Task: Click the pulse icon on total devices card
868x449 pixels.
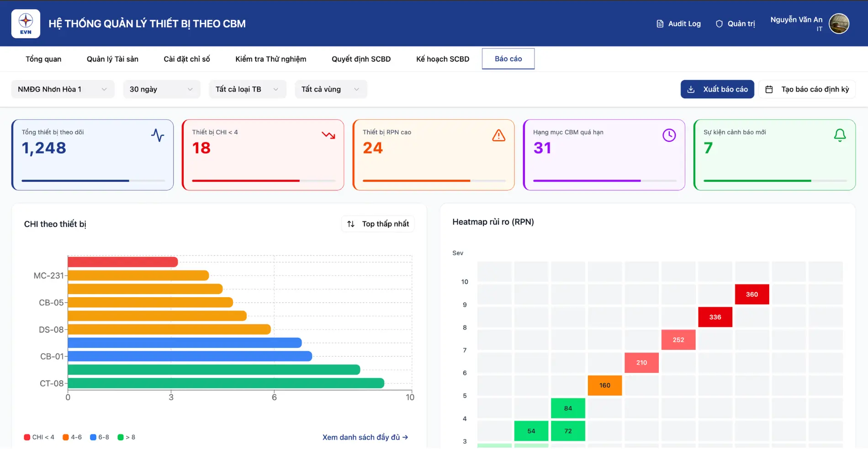Action: 158,135
